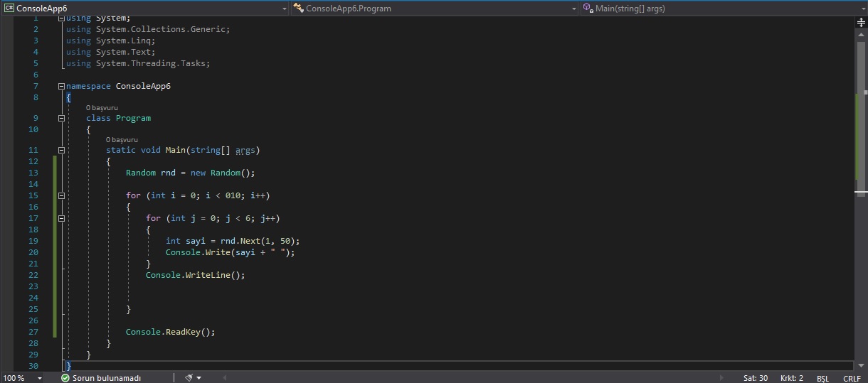868x383 pixels.
Task: Click the 'Program' class name in code
Action: [133, 118]
